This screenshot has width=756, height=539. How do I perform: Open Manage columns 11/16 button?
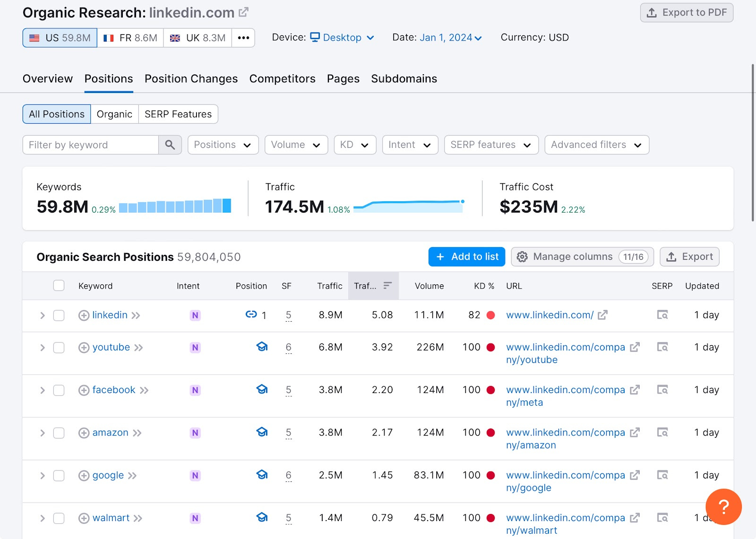tap(582, 257)
